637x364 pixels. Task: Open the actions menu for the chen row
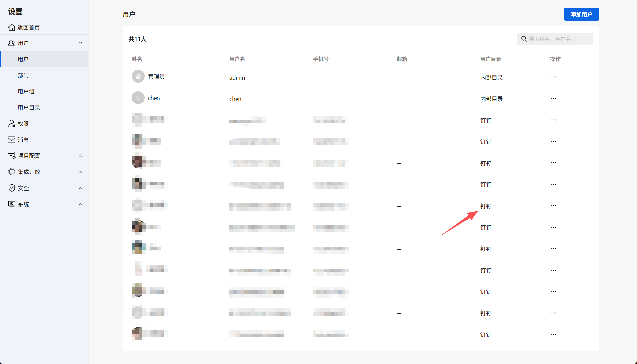point(553,99)
